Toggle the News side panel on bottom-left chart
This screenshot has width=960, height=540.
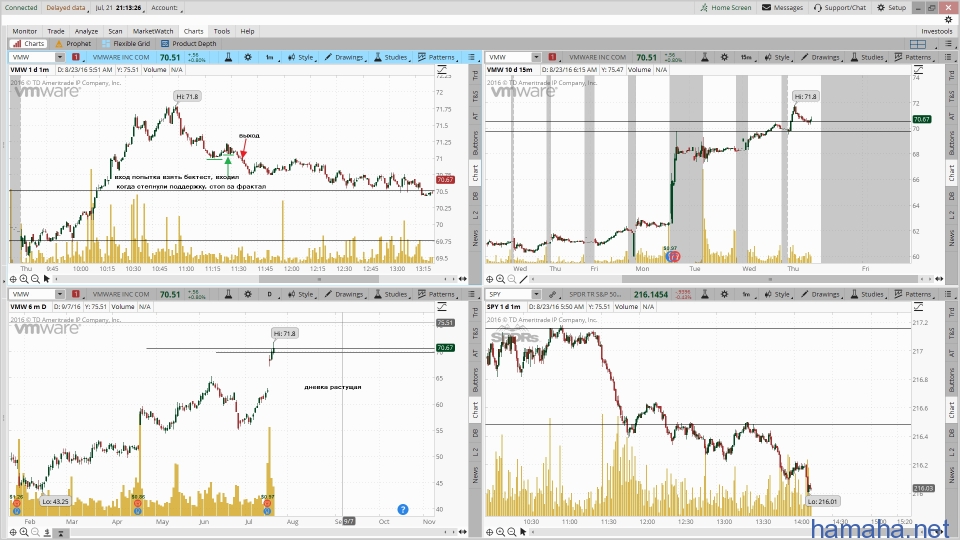tap(473, 478)
